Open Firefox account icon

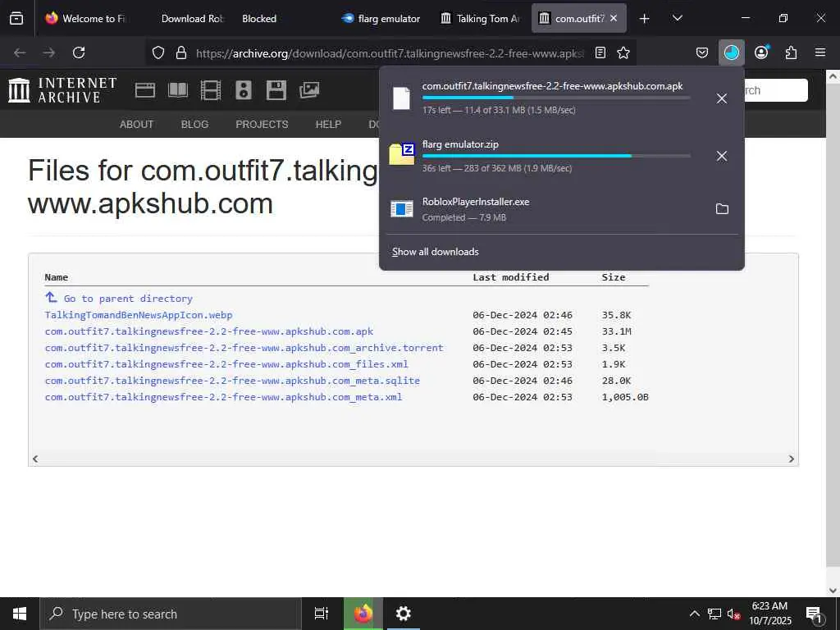pos(761,52)
